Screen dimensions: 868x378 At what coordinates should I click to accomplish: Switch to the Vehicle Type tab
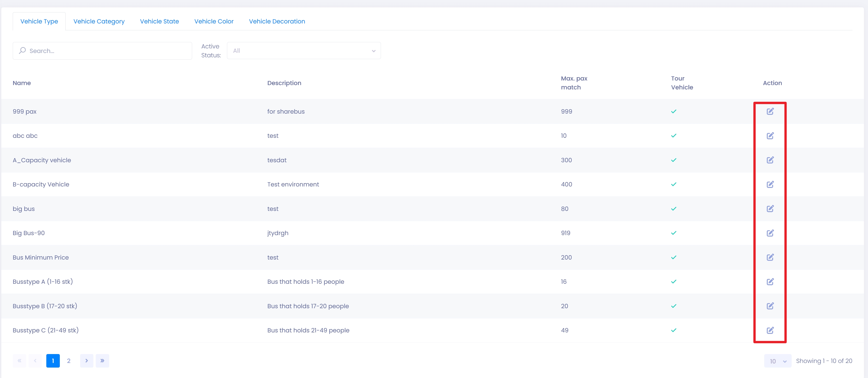point(39,21)
